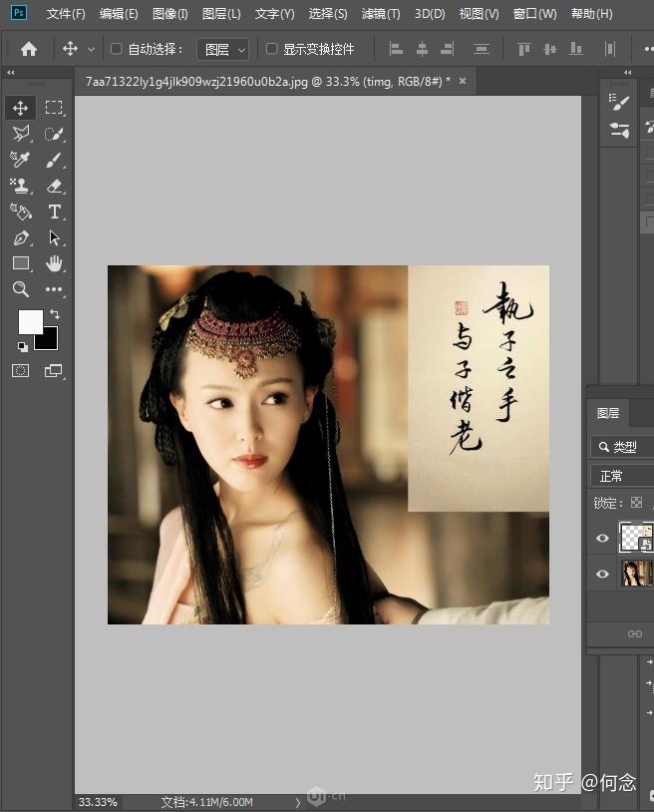Enable the 显示变换控件 checkbox
This screenshot has height=812, width=654.
[x=271, y=49]
